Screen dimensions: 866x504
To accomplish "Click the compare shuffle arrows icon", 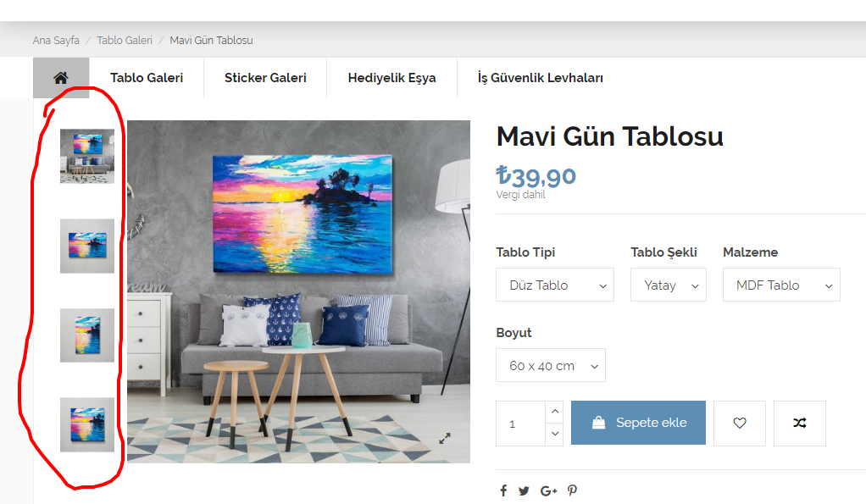I will click(800, 423).
